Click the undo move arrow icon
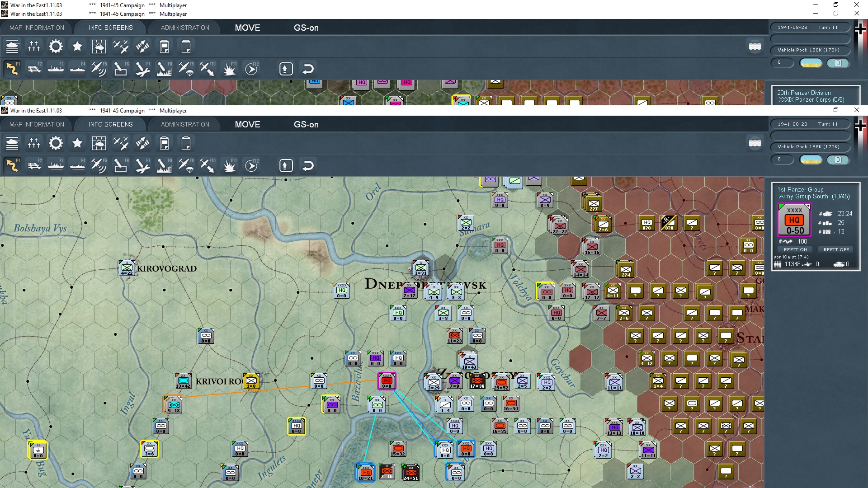868x488 pixels. pos(308,166)
